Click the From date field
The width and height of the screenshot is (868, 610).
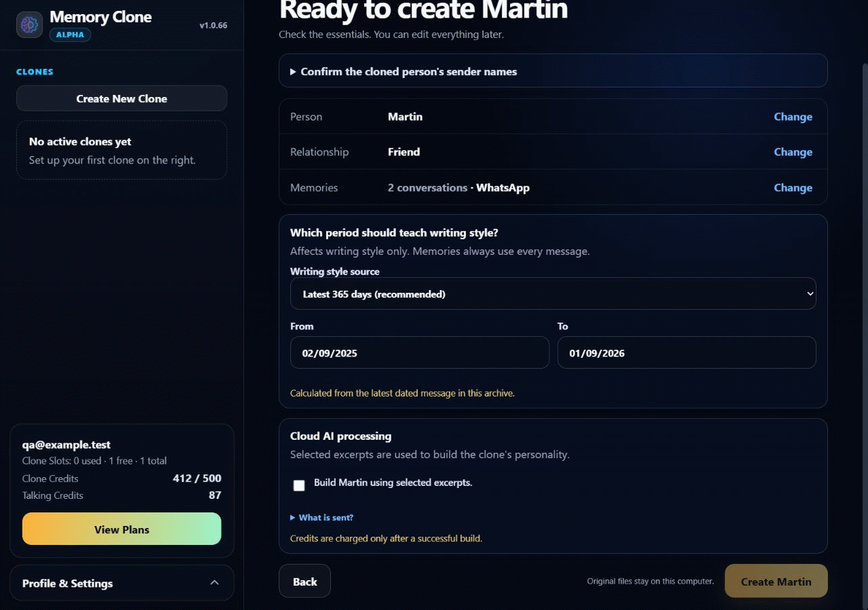[x=420, y=352]
